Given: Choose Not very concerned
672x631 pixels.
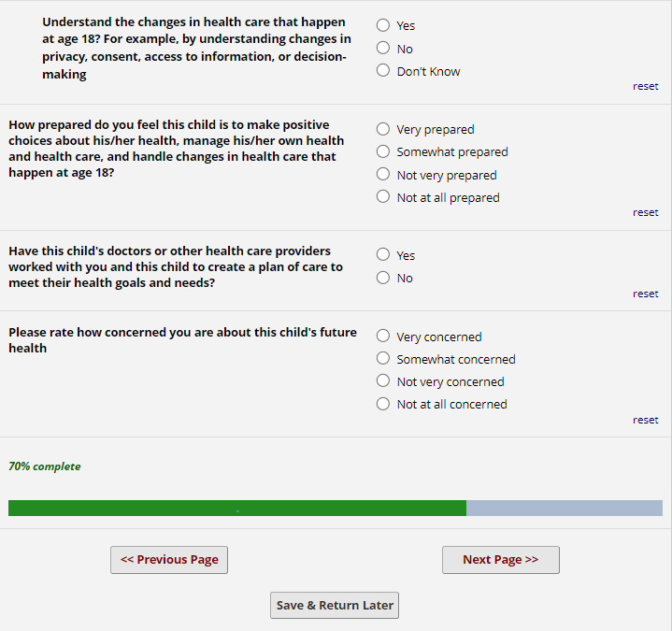Looking at the screenshot, I should [x=383, y=381].
